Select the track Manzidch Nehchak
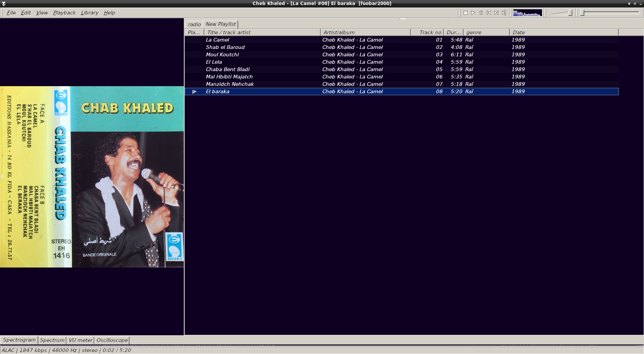The width and height of the screenshot is (644, 354). click(401, 84)
